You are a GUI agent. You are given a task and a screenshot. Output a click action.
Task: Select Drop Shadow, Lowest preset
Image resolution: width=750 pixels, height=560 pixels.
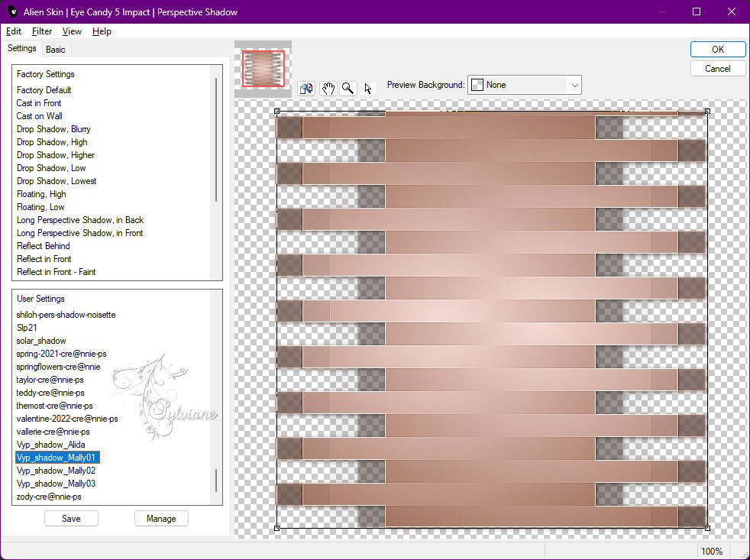pyautogui.click(x=57, y=180)
